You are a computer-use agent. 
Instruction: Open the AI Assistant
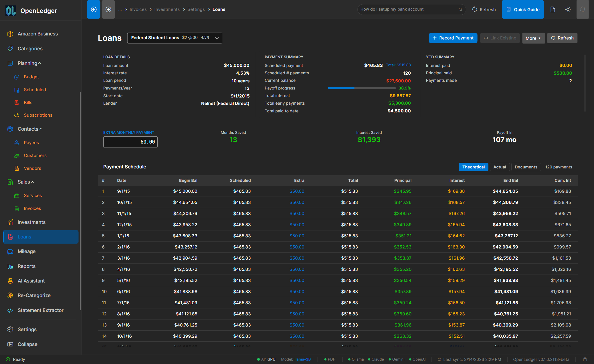pyautogui.click(x=31, y=281)
